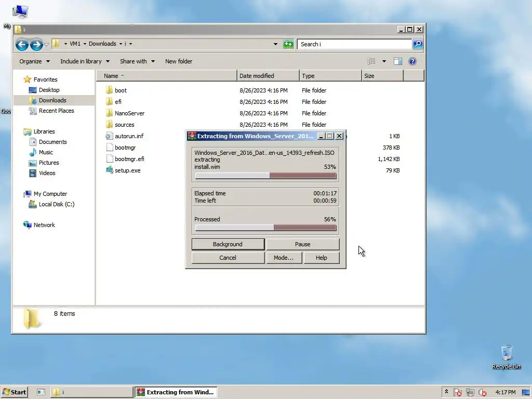Click the Processed total progress bar

265,228
